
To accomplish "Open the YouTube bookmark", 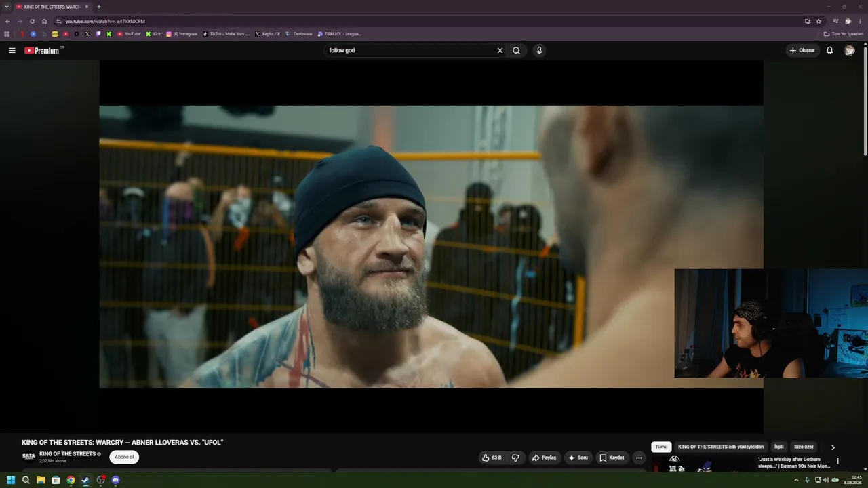I will pos(129,34).
